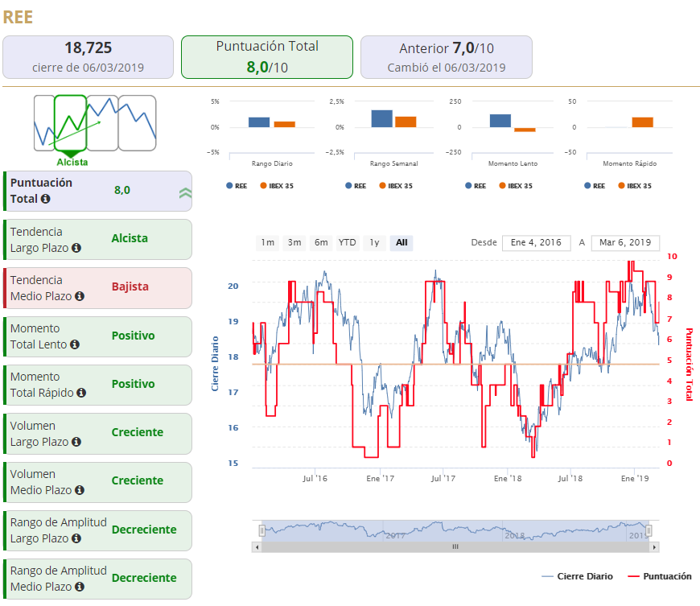Viewport: 700px width, 606px height.
Task: Click the 'Rango Semanal' chart label
Action: 393,163
